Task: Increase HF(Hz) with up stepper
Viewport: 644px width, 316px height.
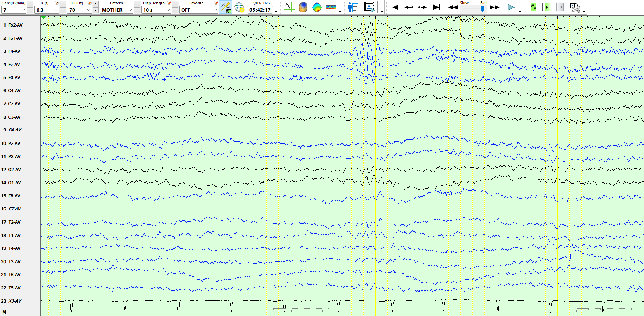Action: point(95,4)
